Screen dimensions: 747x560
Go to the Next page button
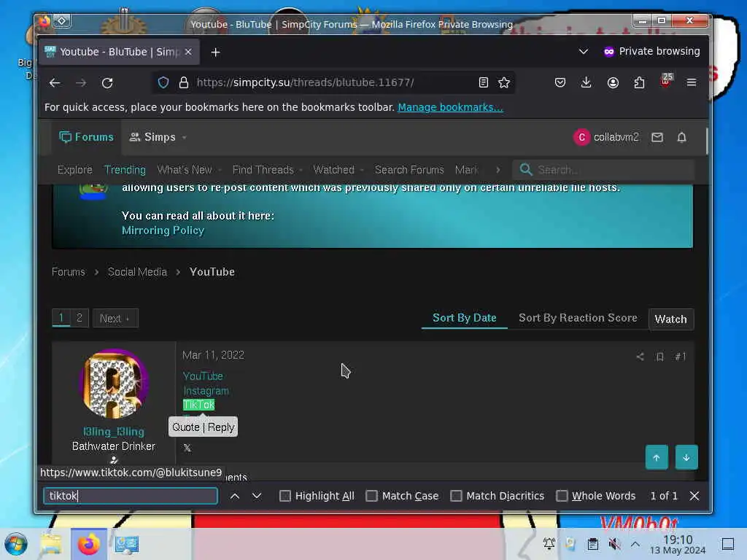point(115,318)
